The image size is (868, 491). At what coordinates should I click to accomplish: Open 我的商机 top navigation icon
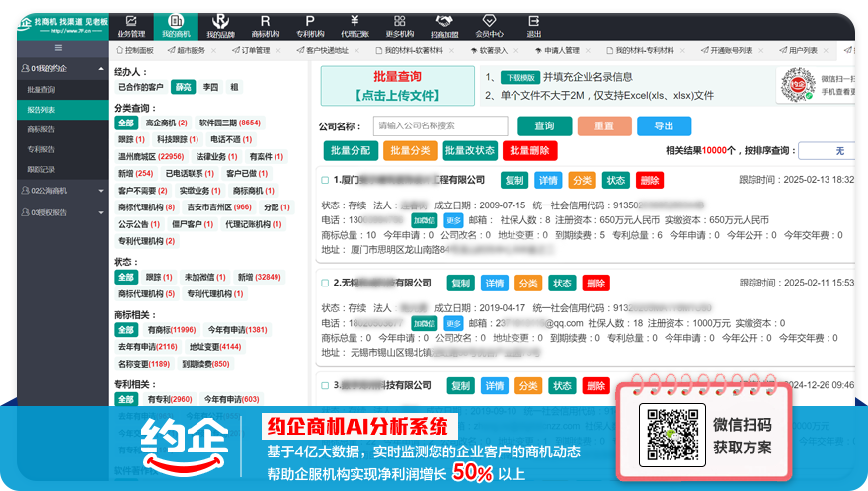[x=176, y=26]
